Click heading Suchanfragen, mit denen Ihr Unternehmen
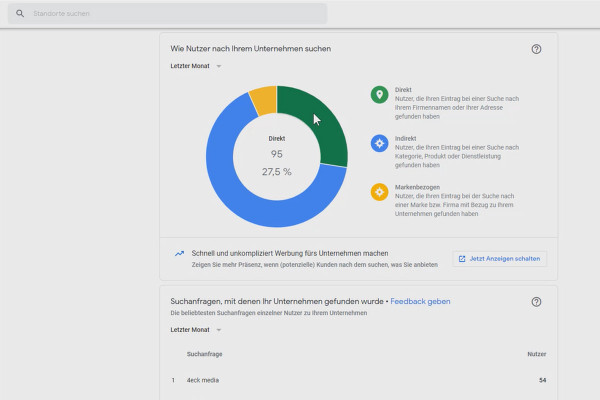Viewport: 600px width, 400px height. [277, 301]
